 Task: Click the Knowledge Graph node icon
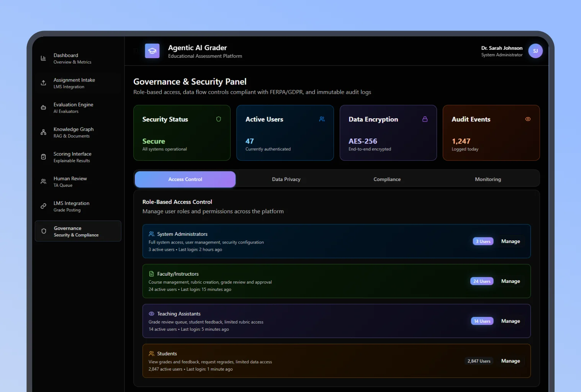coord(44,132)
